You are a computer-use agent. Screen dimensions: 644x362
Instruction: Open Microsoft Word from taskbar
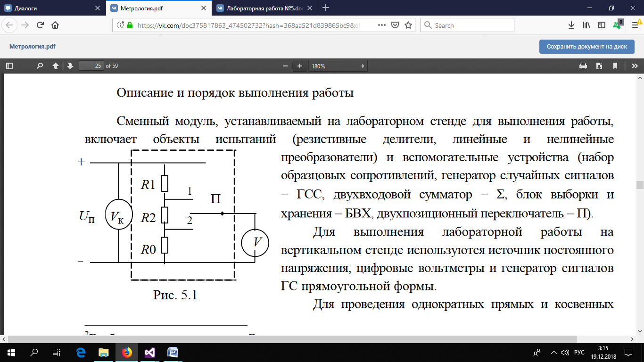coord(173,353)
